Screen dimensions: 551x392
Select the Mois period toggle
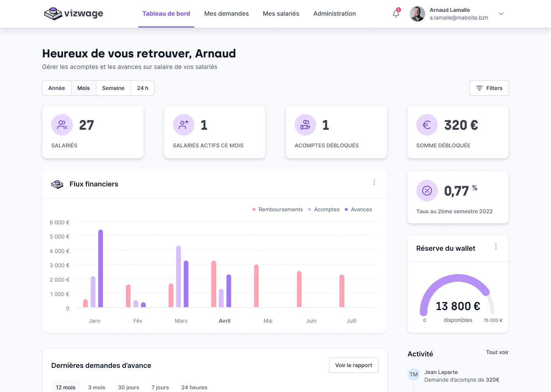(x=83, y=88)
